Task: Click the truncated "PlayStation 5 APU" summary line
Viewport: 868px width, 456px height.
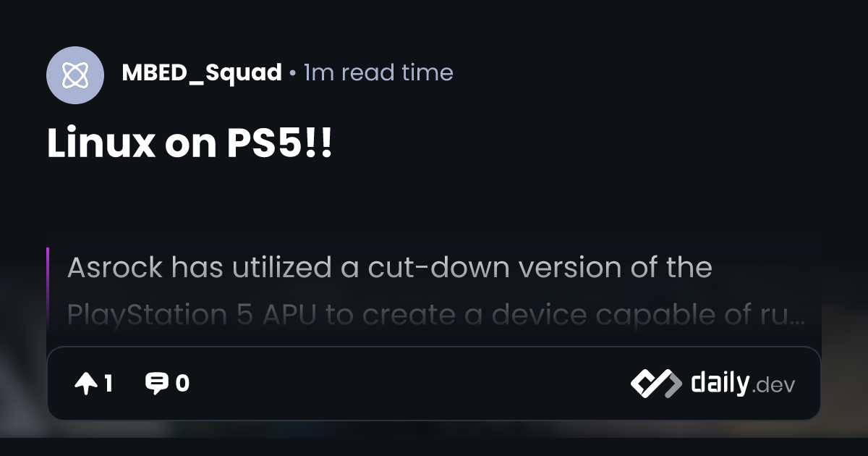Action: pos(436,315)
